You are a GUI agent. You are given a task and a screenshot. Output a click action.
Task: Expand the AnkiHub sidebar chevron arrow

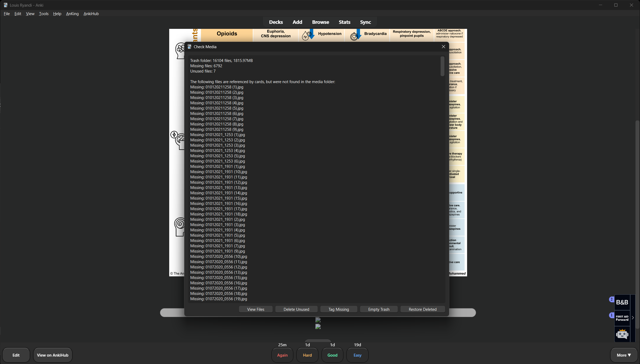[x=633, y=318]
